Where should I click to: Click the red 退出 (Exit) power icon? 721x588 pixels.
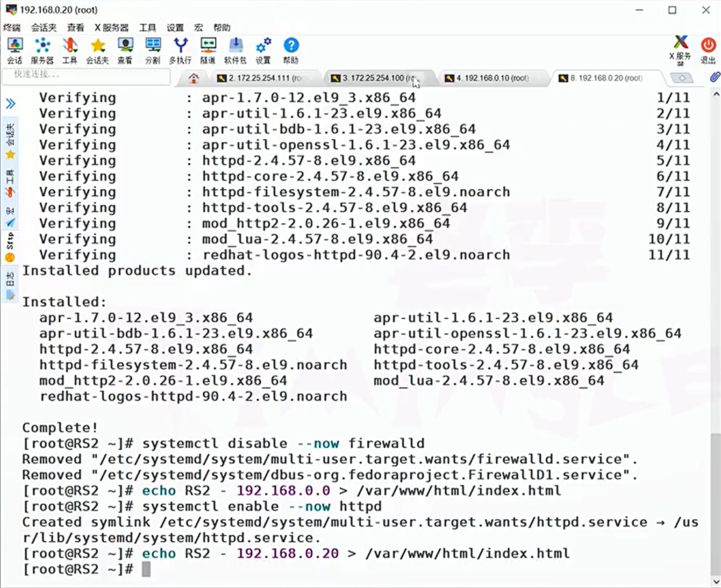pyautogui.click(x=708, y=50)
